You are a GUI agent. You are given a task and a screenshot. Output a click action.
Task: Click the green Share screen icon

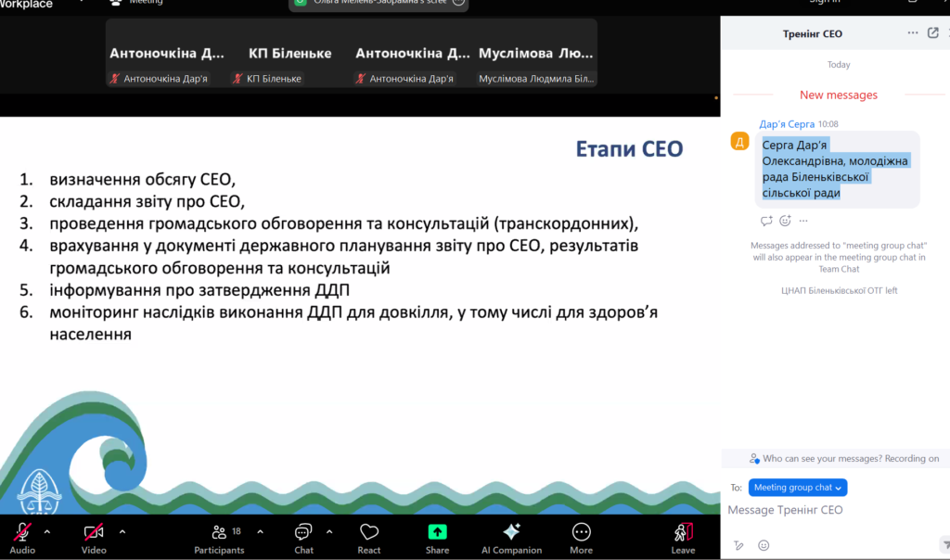tap(437, 532)
